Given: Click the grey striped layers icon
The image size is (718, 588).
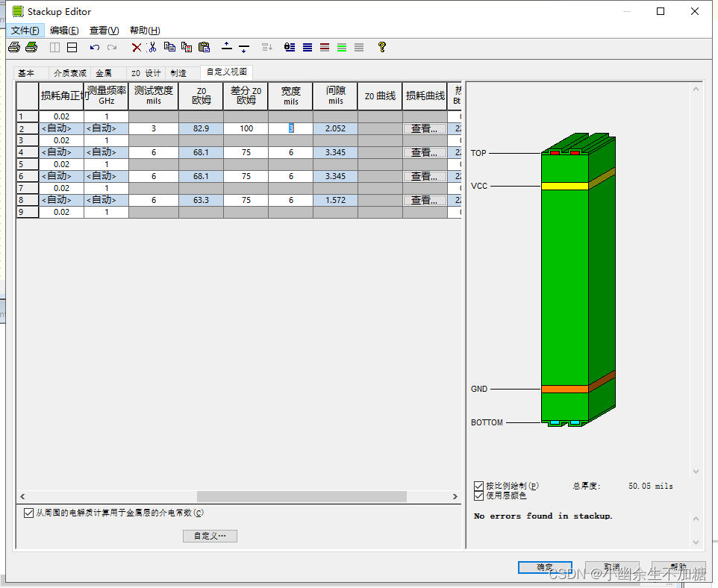Looking at the screenshot, I should (x=359, y=47).
